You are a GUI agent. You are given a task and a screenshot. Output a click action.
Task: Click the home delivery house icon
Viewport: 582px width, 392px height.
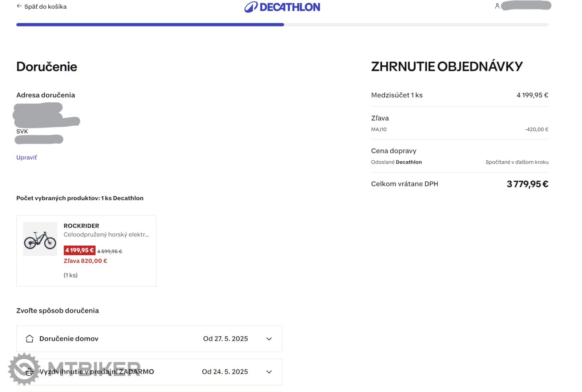point(29,339)
